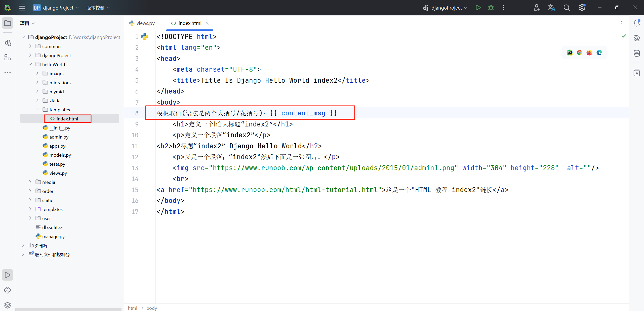Preview page in built-in PyCharm browser
The height and width of the screenshot is (311, 644).
(570, 53)
